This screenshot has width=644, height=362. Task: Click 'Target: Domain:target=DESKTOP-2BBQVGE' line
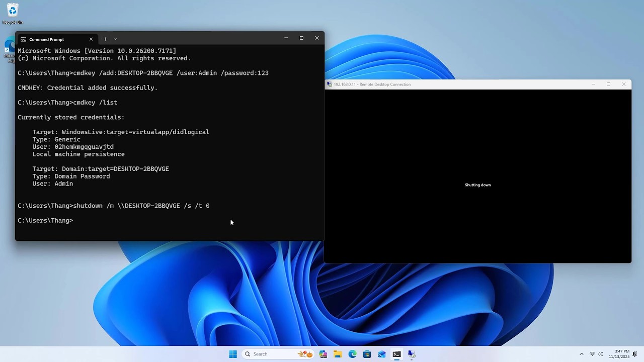101,169
